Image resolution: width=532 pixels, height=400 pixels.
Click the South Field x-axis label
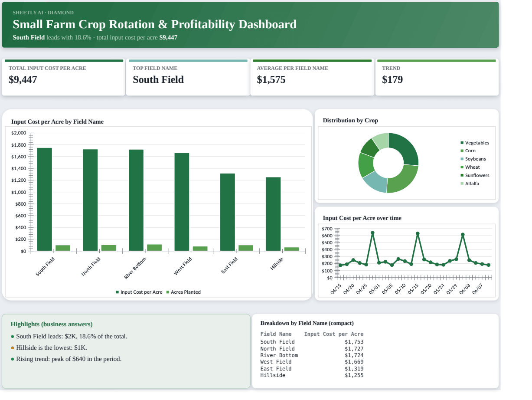coord(45,266)
